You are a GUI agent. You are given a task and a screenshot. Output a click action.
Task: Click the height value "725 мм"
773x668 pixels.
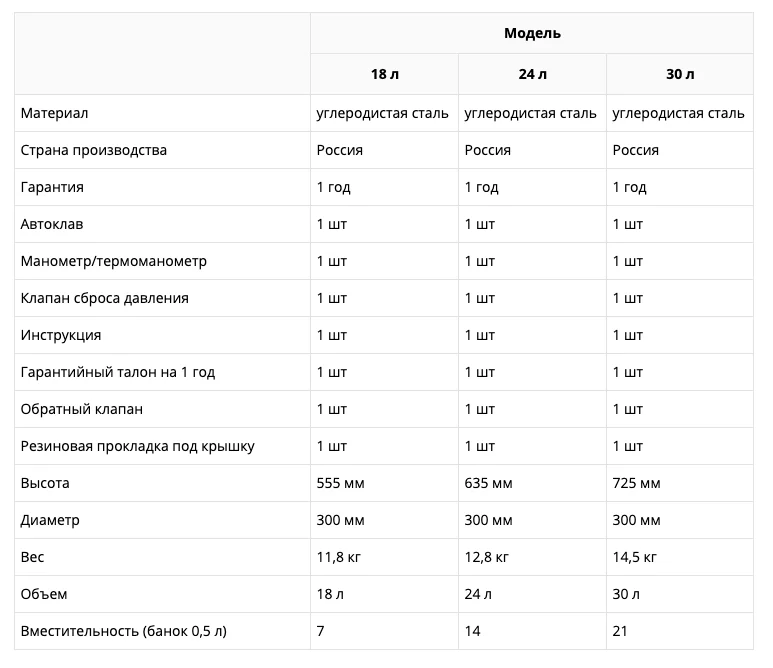point(636,483)
